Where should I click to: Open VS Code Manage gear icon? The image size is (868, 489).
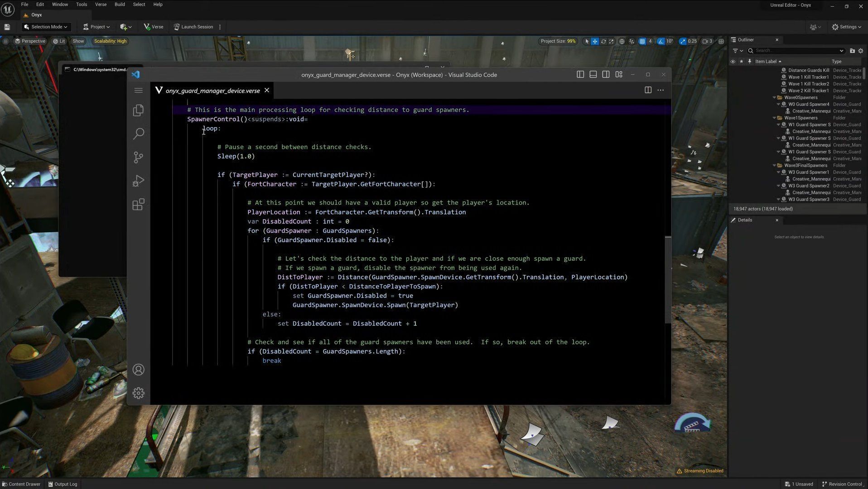point(138,393)
